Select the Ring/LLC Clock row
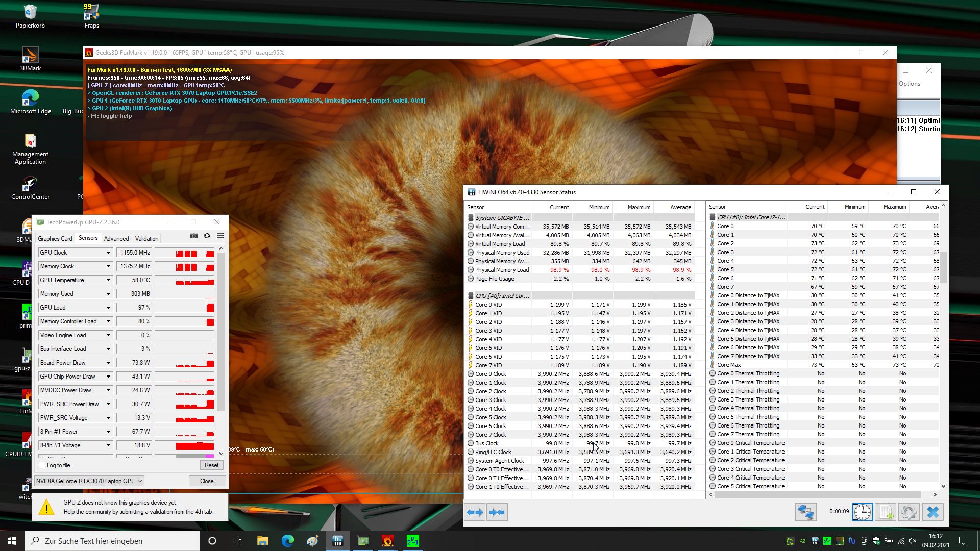 coord(580,452)
